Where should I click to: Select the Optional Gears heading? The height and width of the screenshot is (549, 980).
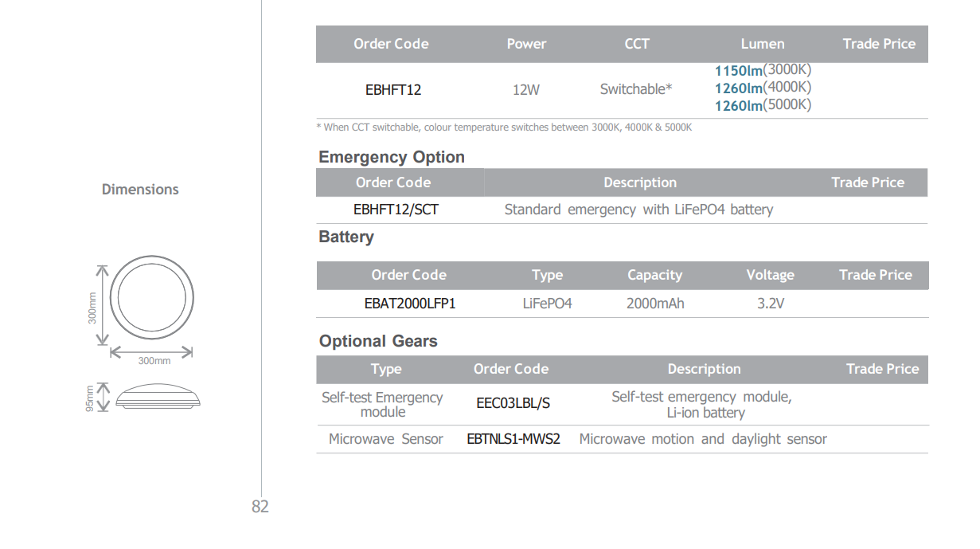click(378, 341)
